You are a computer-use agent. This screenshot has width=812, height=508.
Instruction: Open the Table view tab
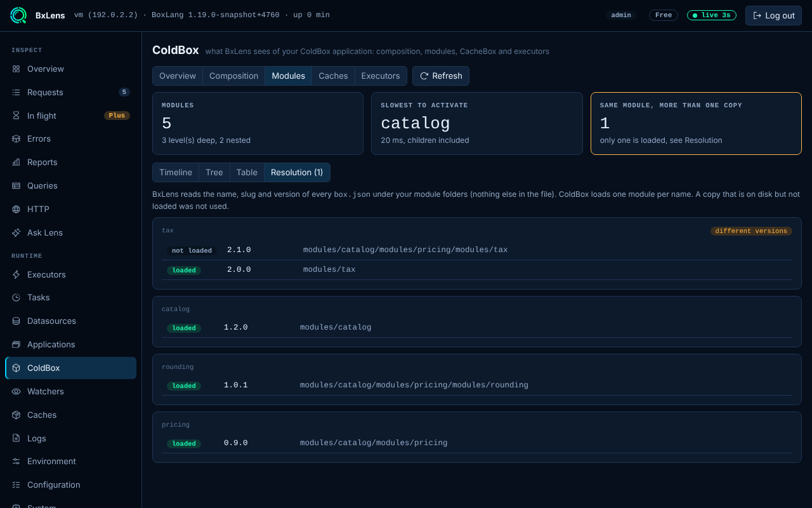click(x=247, y=172)
